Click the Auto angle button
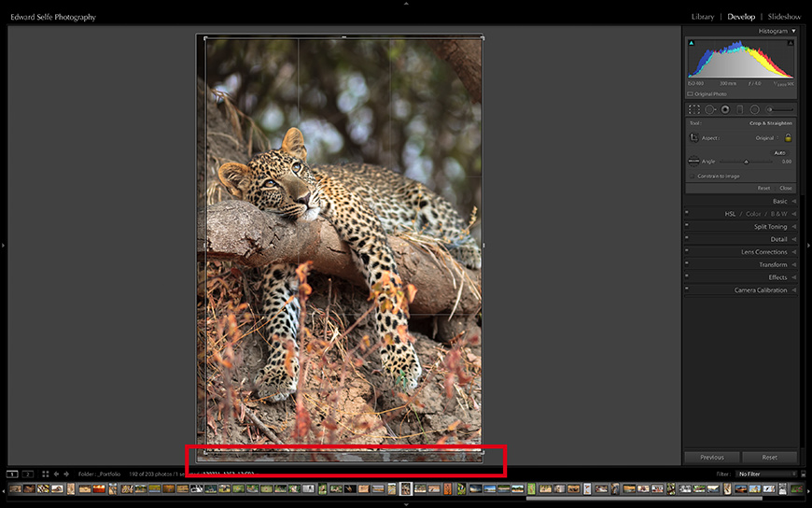Viewport: 812px width, 508px height. click(x=780, y=153)
